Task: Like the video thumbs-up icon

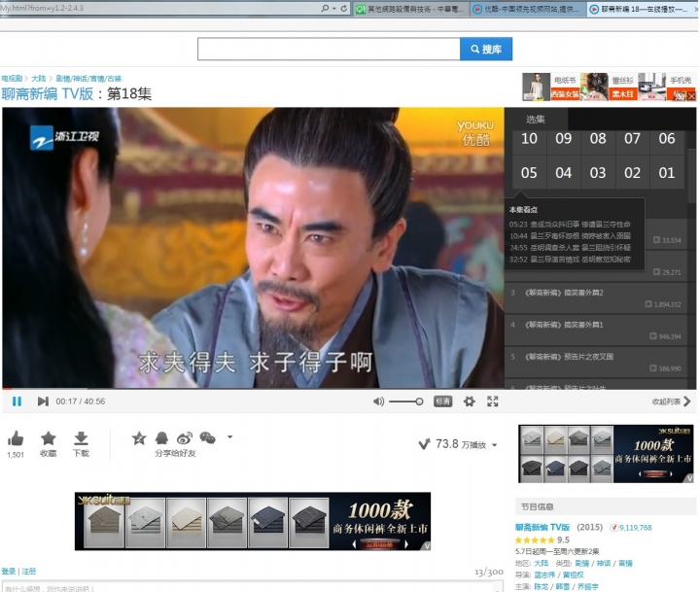Action: (16, 438)
